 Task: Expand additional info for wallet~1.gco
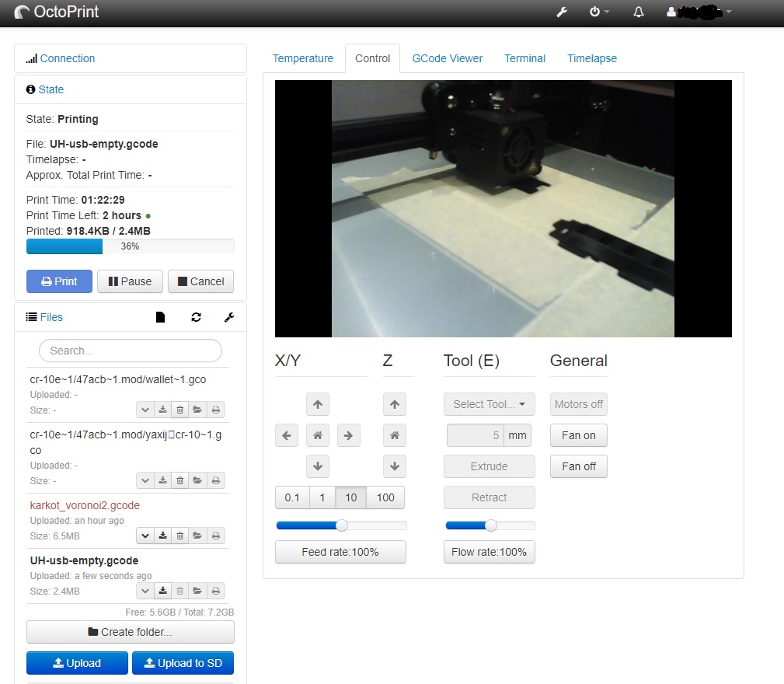point(145,410)
